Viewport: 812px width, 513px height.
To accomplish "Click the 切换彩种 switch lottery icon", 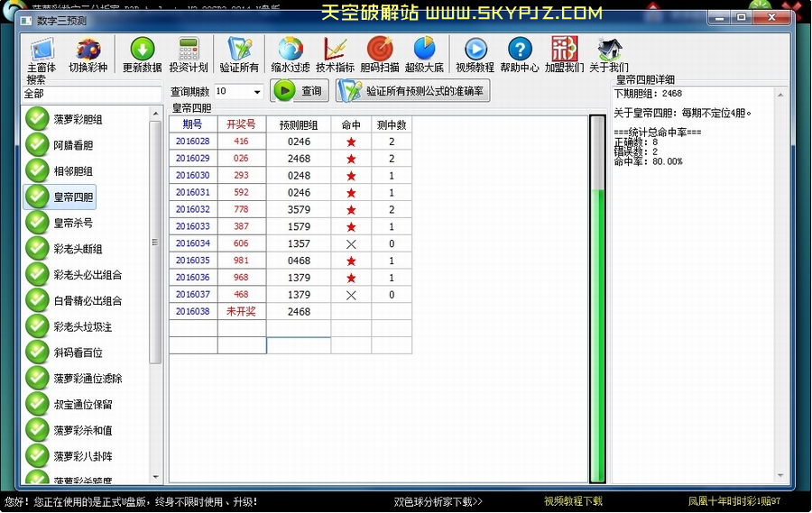I will (x=88, y=50).
